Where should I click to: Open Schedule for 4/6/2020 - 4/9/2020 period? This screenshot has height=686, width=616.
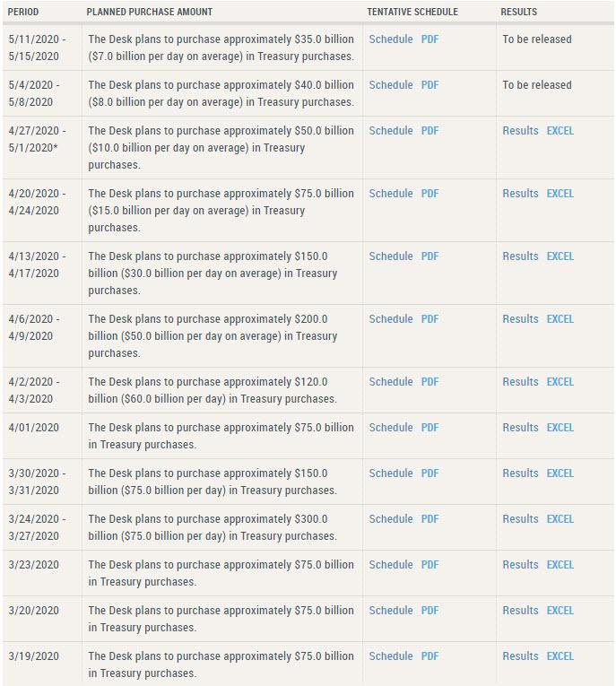coord(390,319)
